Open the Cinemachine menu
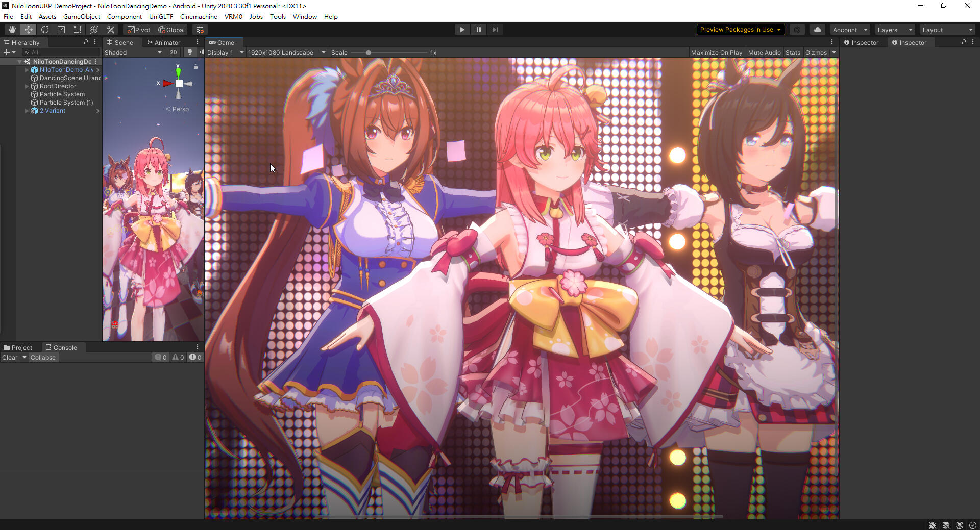Screen dimensions: 980x530 point(199,16)
